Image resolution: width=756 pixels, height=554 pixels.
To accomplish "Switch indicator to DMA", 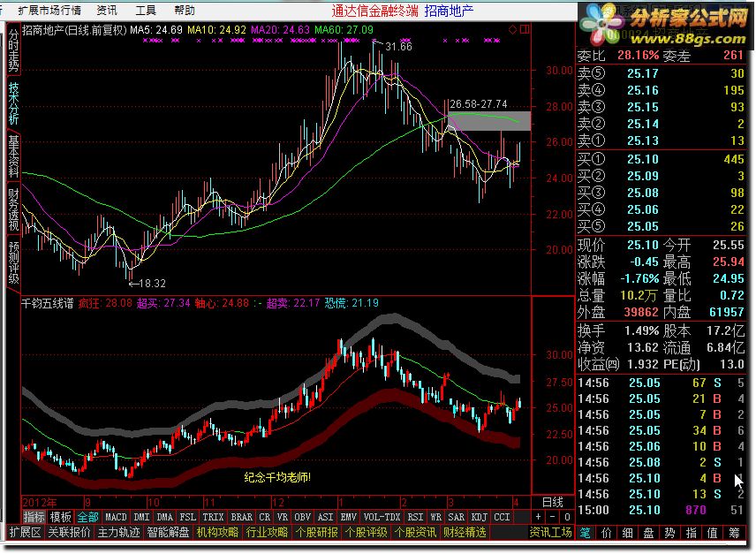I will pos(165,517).
